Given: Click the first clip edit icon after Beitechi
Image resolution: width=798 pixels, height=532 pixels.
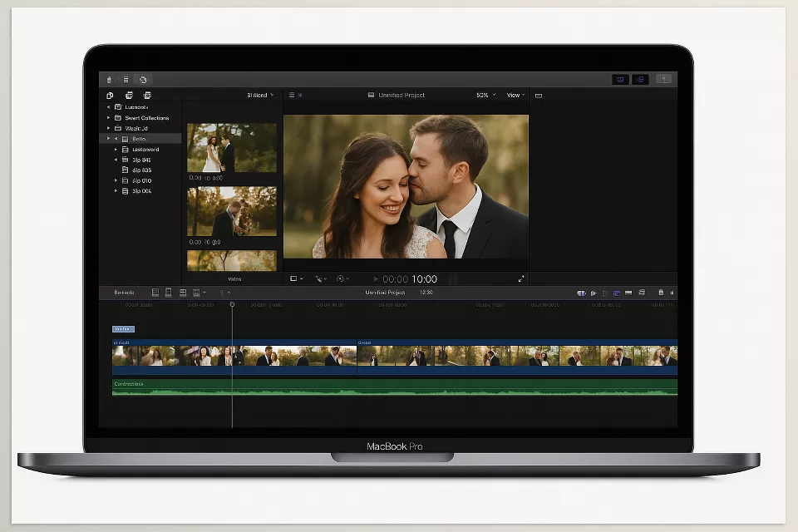Looking at the screenshot, I should [155, 293].
